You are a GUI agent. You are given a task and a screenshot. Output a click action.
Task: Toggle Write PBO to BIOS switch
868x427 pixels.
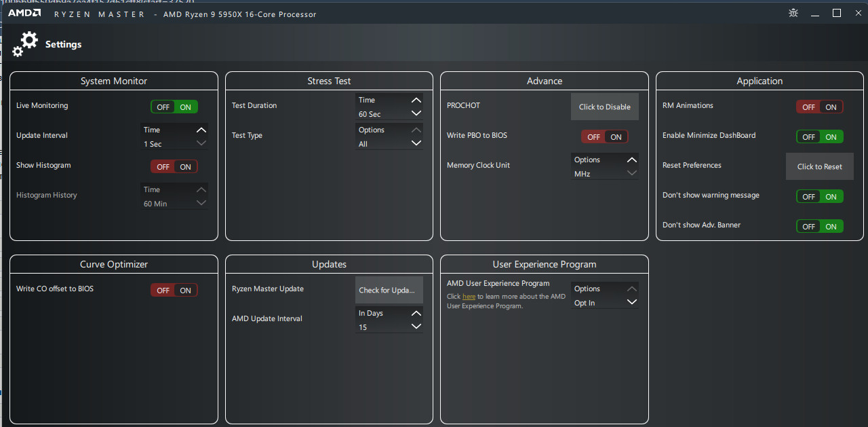(605, 137)
